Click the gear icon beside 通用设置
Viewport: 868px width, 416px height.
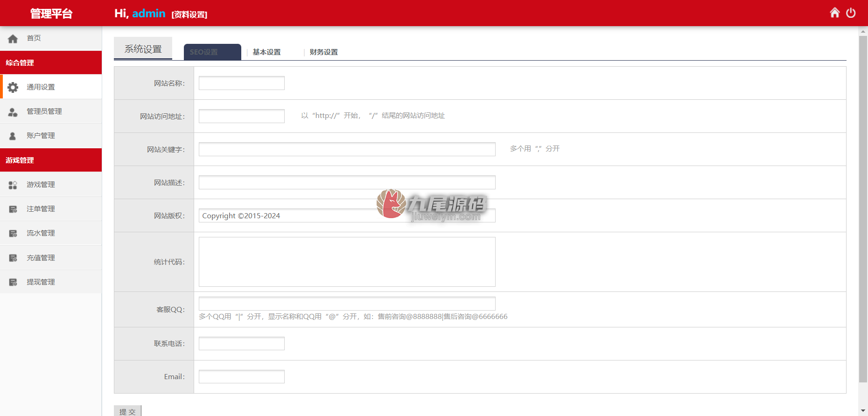pos(13,87)
